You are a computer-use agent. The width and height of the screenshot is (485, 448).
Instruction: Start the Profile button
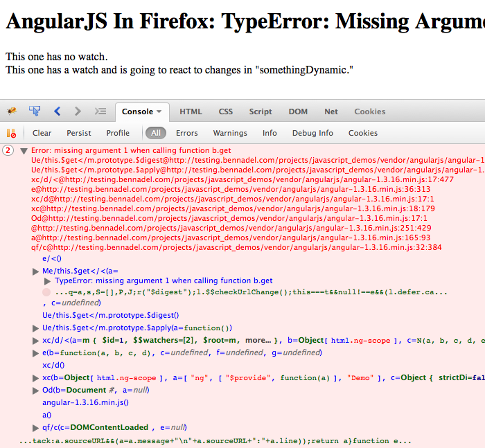tap(118, 133)
